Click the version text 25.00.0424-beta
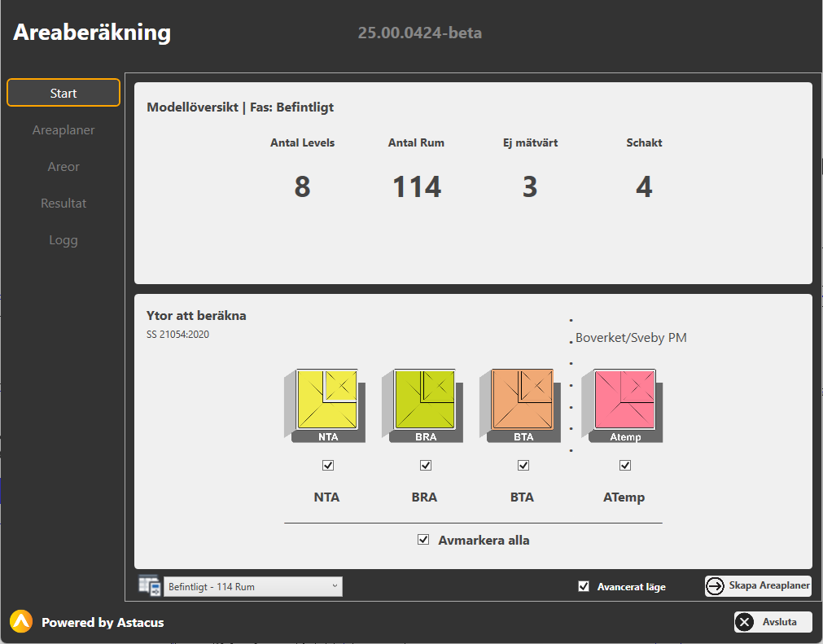This screenshot has height=644, width=823. 420,33
